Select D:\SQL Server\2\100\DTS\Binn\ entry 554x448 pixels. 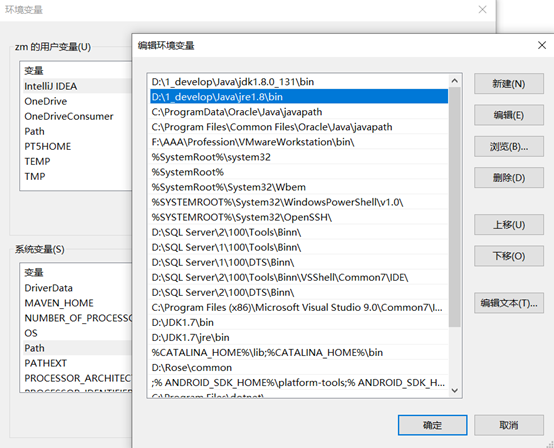tap(299, 293)
